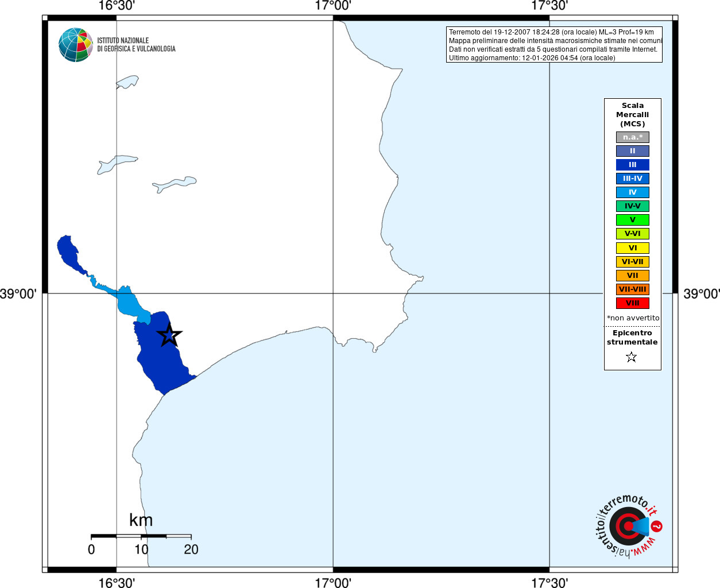
Task: Click the intensity IV legend swatch
Action: [633, 192]
